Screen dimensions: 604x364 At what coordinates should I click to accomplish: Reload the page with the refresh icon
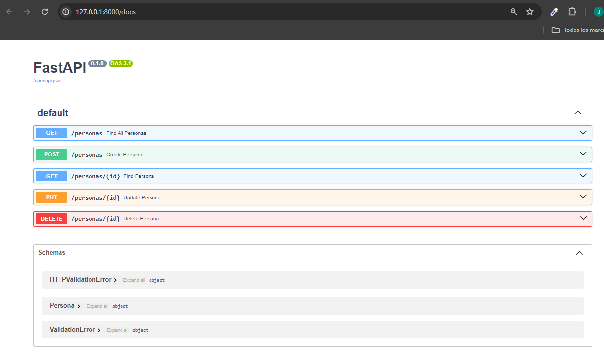[x=45, y=12]
